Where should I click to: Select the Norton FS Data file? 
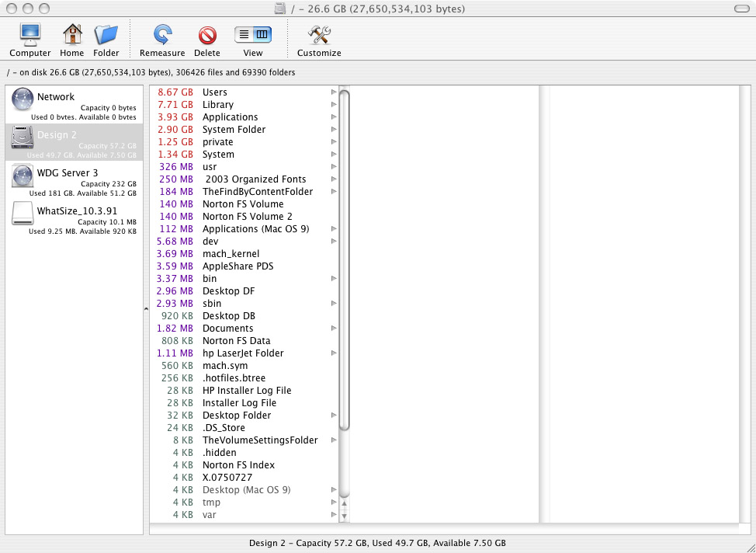point(244,341)
